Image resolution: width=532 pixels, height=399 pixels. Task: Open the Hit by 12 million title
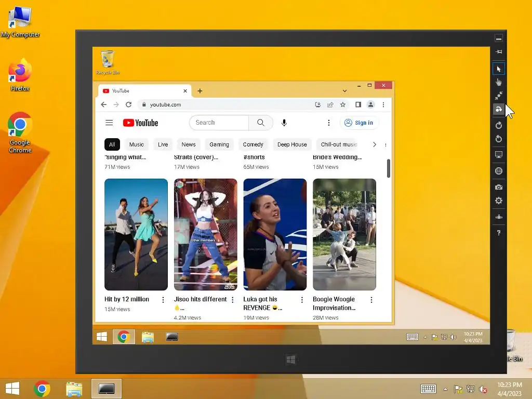(127, 299)
